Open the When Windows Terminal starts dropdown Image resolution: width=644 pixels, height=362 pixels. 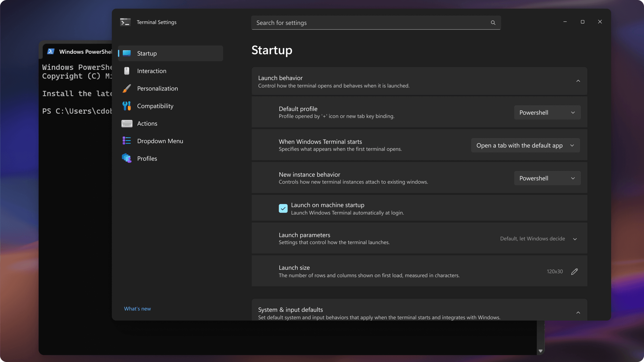click(x=525, y=145)
